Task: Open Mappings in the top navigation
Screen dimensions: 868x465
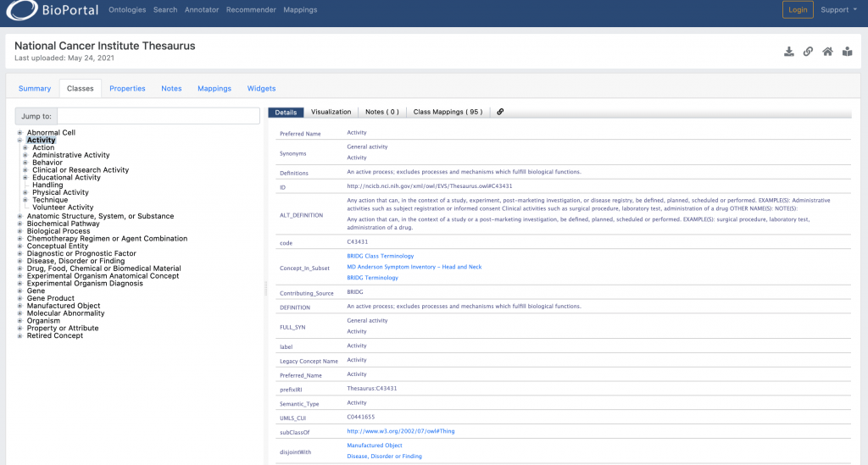Action: coord(300,10)
